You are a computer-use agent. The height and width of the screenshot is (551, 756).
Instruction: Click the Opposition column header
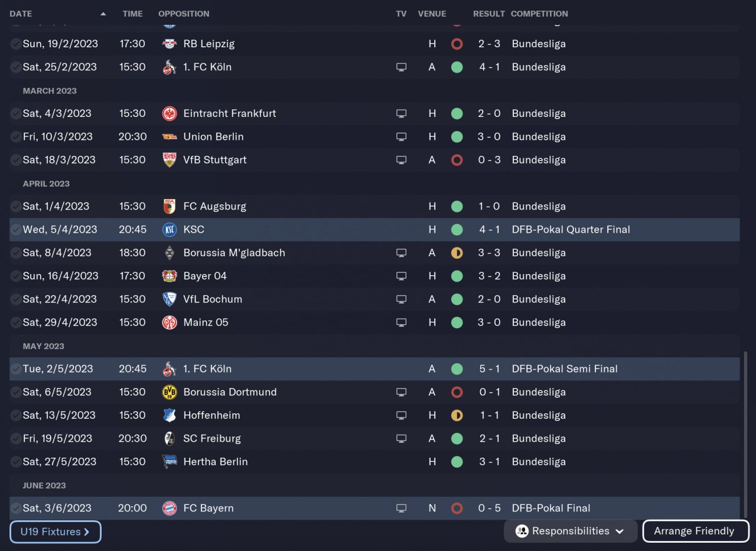184,14
